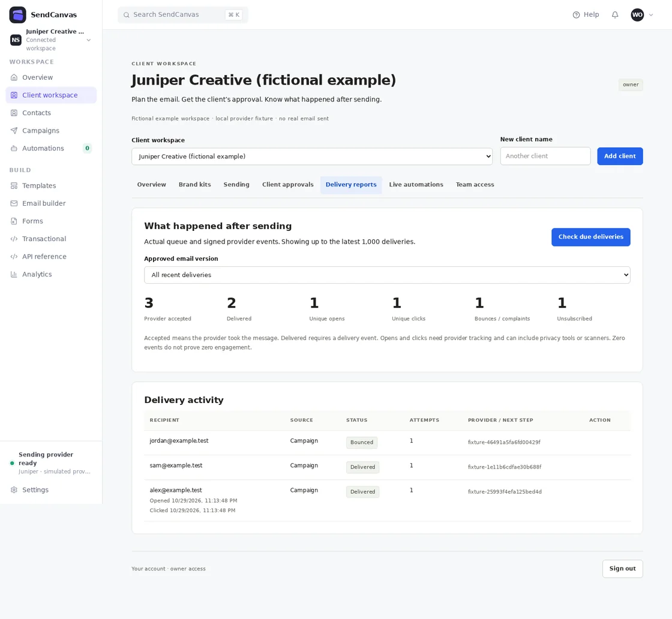Click the Automations count badge 0
672x619 pixels.
click(x=87, y=148)
